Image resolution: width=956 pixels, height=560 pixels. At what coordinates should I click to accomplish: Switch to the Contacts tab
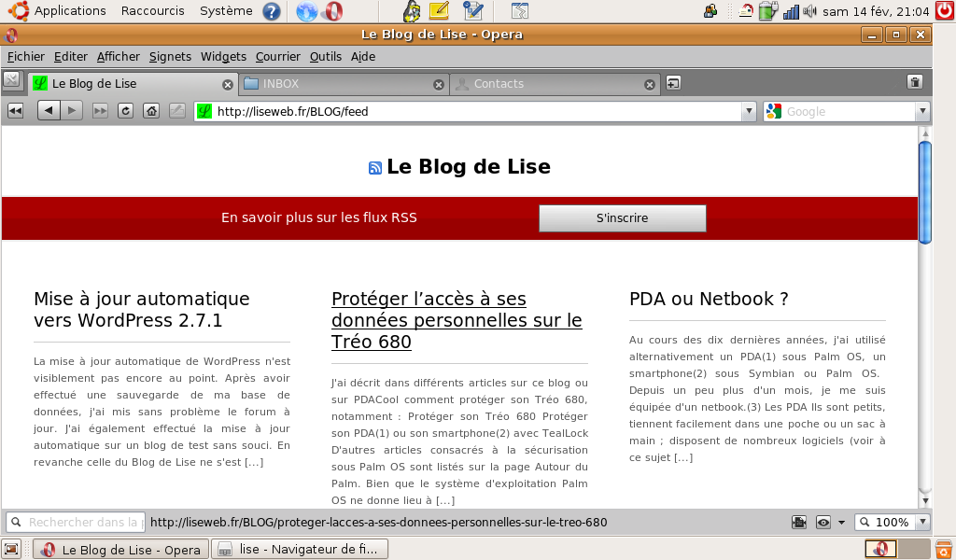coord(551,84)
